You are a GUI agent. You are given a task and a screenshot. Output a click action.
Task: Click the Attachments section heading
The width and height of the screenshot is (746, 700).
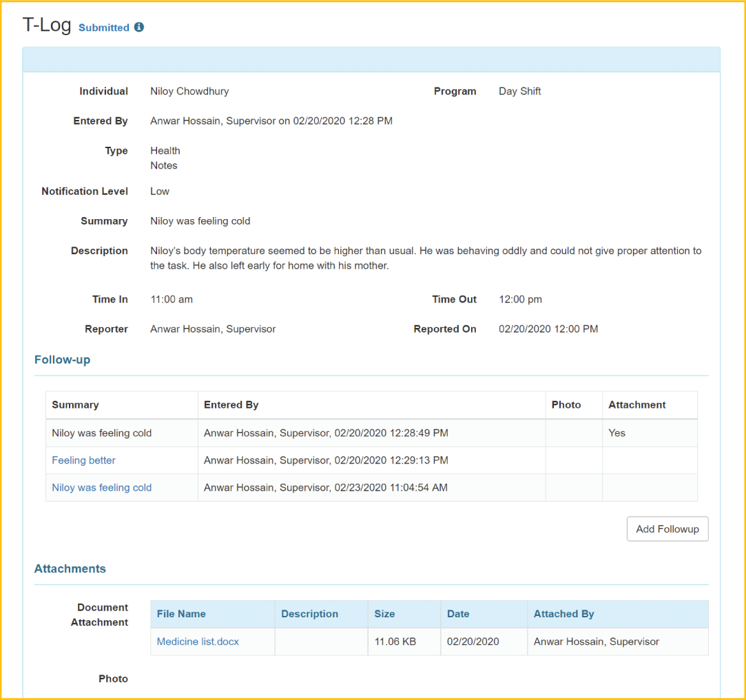pyautogui.click(x=70, y=568)
